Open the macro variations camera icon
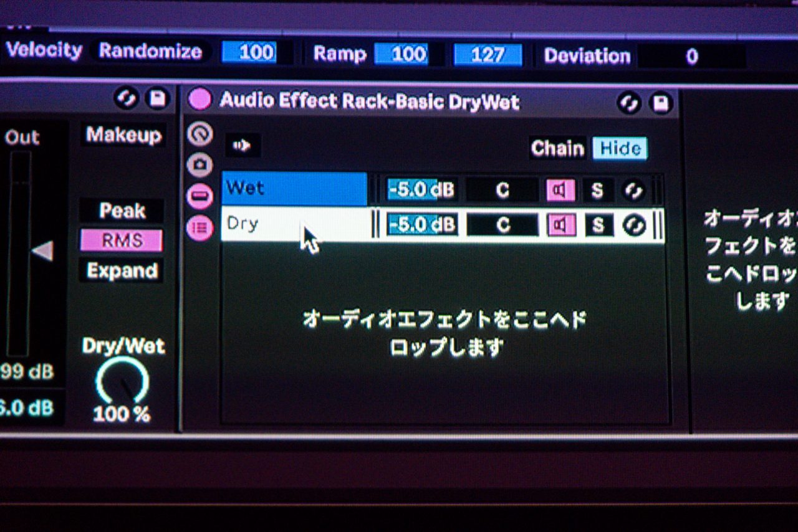This screenshot has width=798, height=532. (x=200, y=165)
